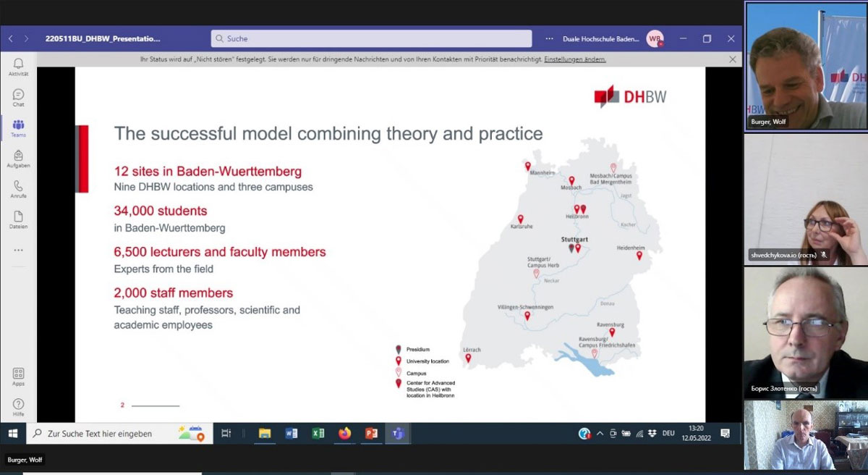Click the 'Presidium' legend entry
This screenshot has height=475, width=868.
click(x=418, y=349)
